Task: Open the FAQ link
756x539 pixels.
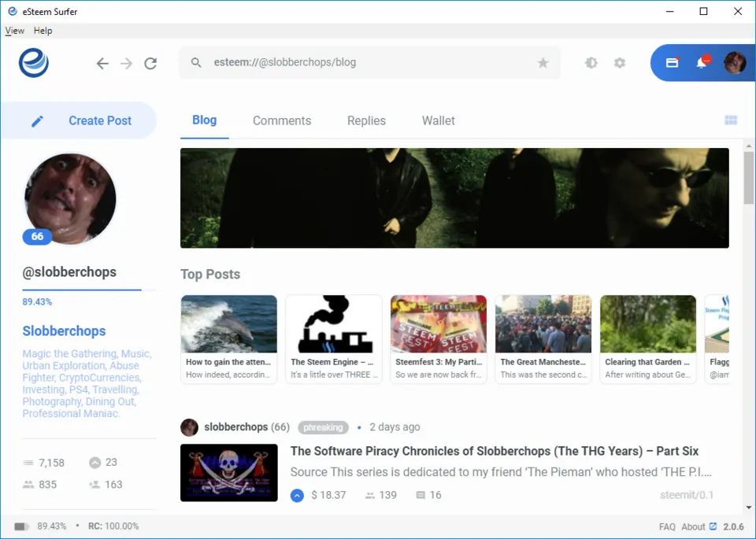Action: pyautogui.click(x=667, y=527)
